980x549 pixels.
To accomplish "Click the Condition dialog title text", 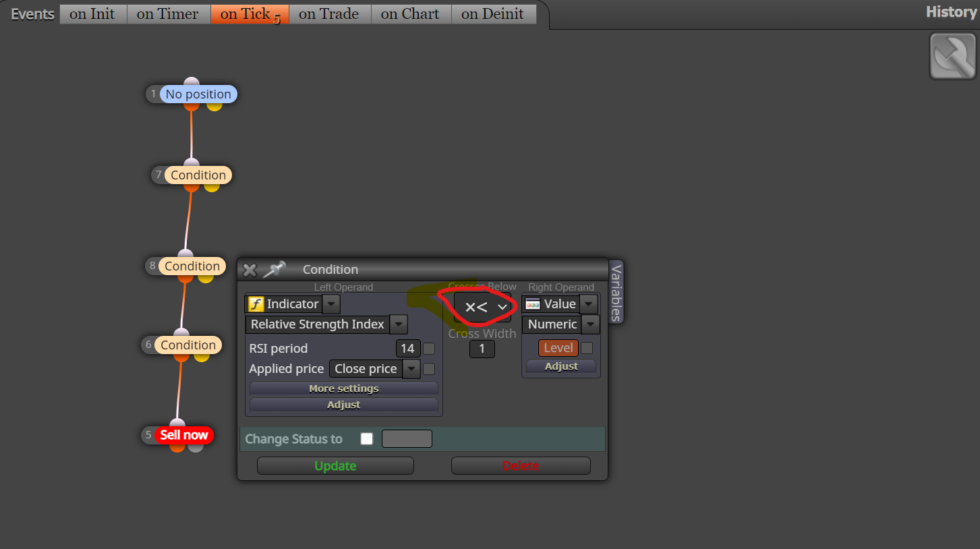I will (x=330, y=270).
